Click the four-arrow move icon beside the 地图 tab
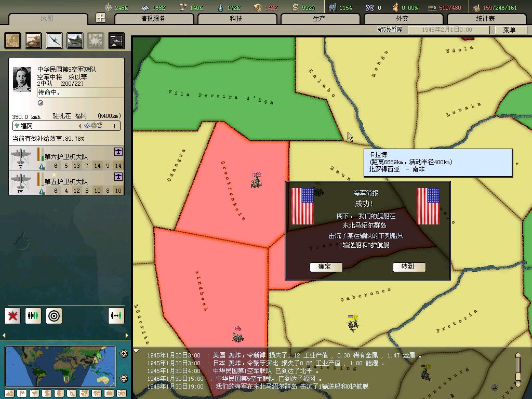This screenshot has width=532, height=399. click(101, 18)
